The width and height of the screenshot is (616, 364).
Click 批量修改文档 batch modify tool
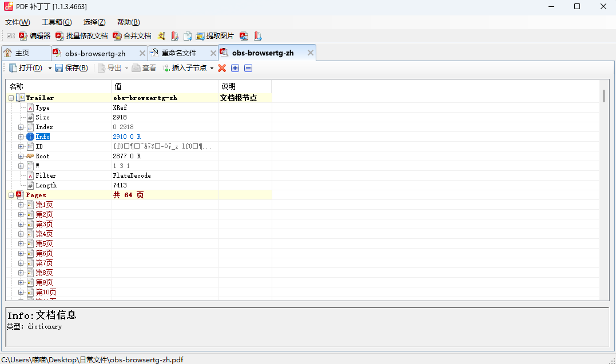click(x=81, y=36)
